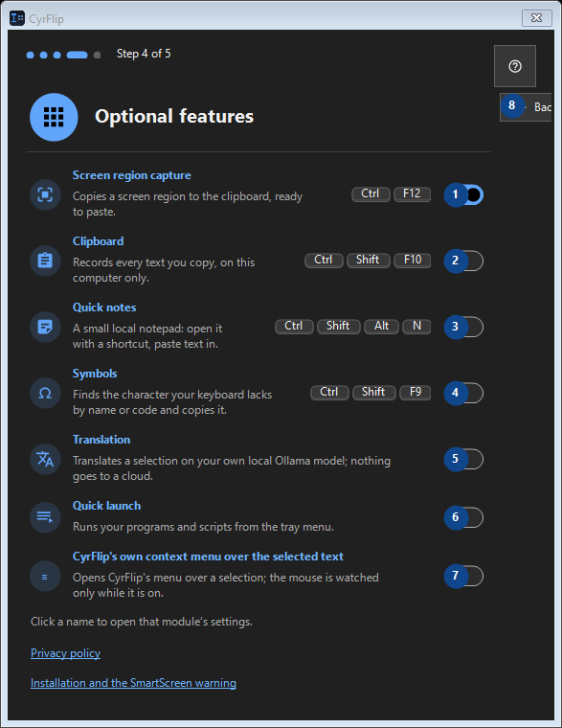Click the 'Optional features' heading
Screen dimensions: 562x728
pos(174,116)
